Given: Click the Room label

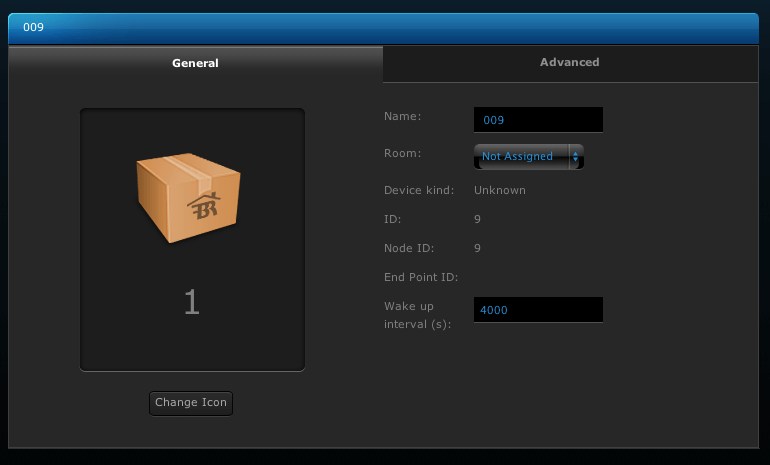Looking at the screenshot, I should coord(402,153).
